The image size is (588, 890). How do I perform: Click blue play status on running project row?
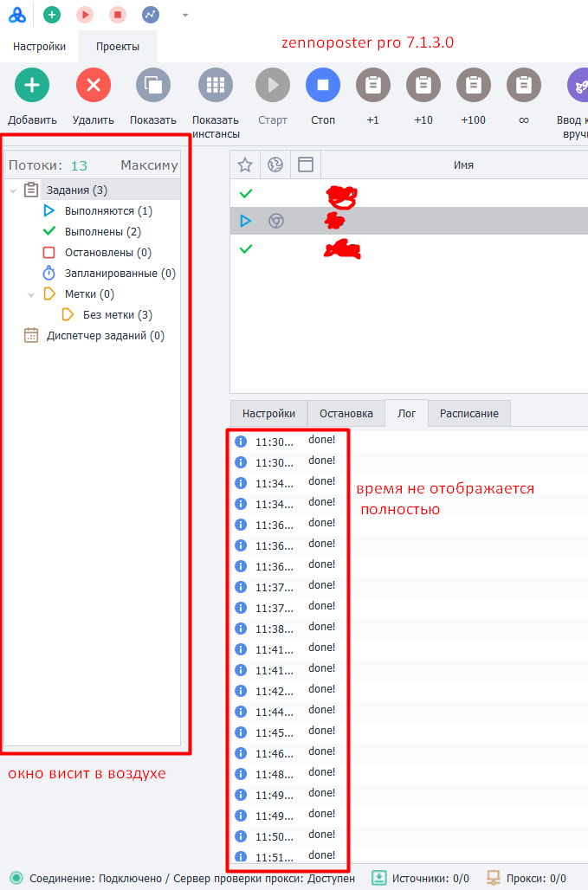pos(246,221)
